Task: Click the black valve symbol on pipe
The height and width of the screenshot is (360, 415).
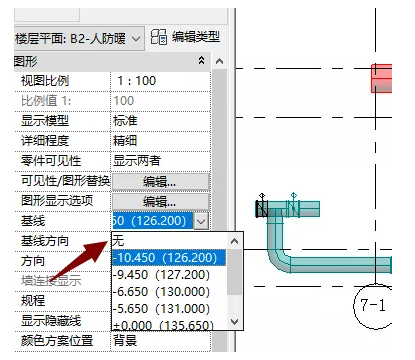Action: 262,209
